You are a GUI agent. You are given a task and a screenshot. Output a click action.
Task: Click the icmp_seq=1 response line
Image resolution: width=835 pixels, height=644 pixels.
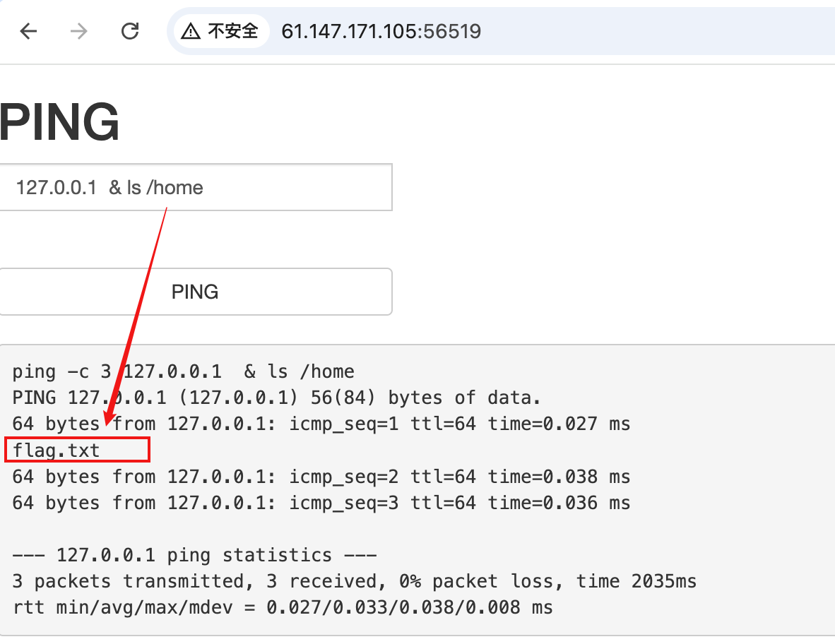(x=321, y=424)
